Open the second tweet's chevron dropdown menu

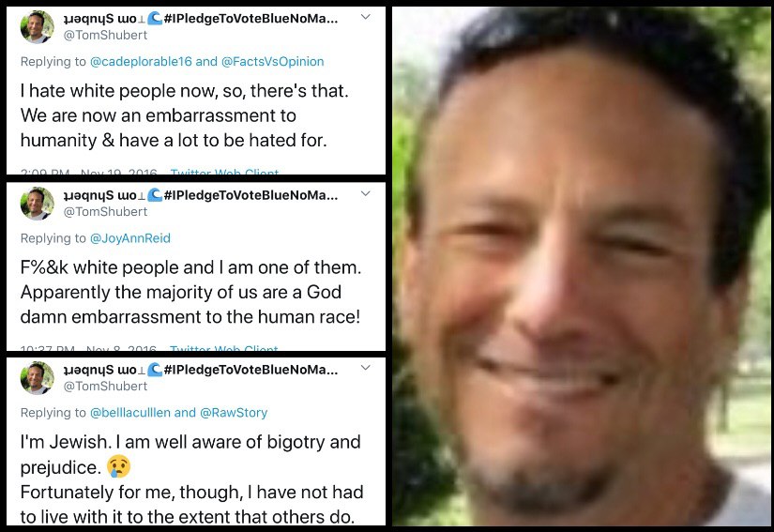coord(365,193)
